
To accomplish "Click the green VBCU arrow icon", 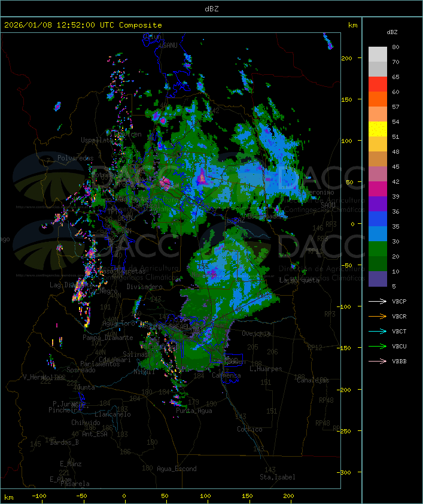I will click(x=378, y=346).
